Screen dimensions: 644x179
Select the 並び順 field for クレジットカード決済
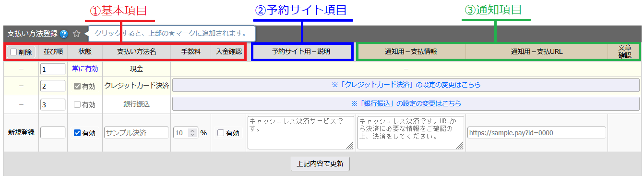click(53, 86)
